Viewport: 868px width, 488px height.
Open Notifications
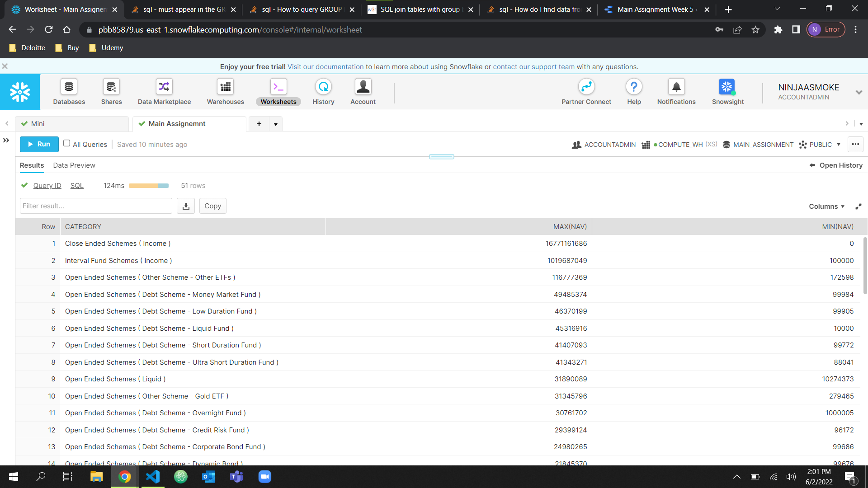tap(676, 91)
